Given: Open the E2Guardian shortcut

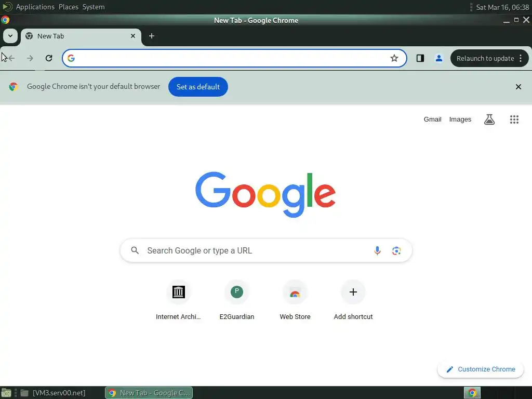Looking at the screenshot, I should [237, 301].
